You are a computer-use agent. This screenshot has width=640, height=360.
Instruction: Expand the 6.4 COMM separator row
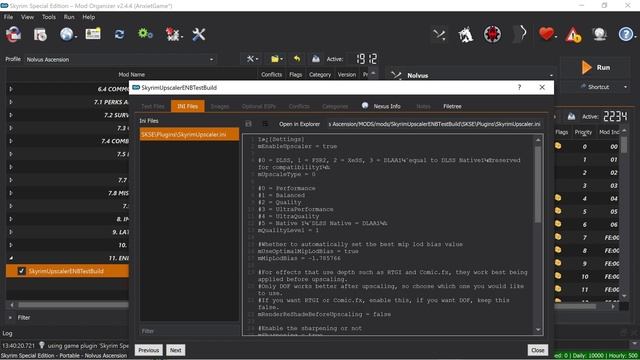tap(11, 89)
